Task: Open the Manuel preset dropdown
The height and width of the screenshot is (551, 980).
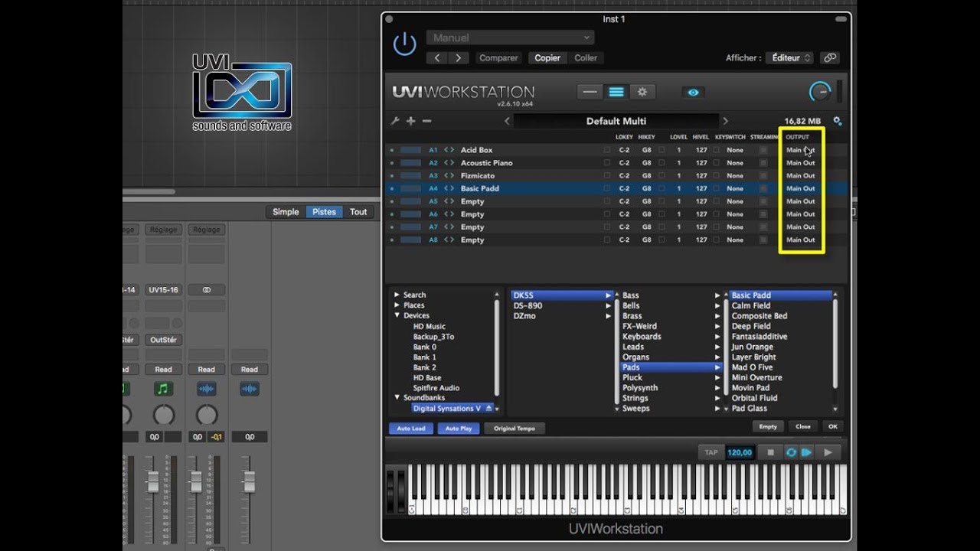Action: 511,37
